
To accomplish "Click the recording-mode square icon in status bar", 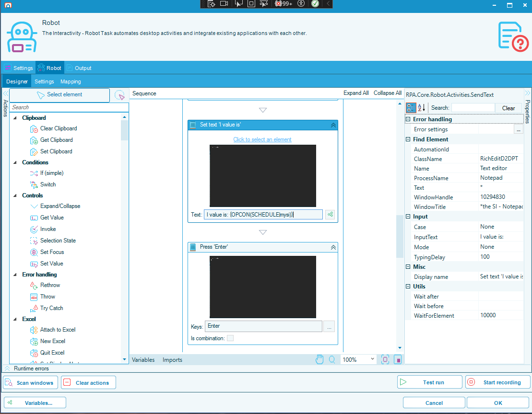I will (x=398, y=359).
